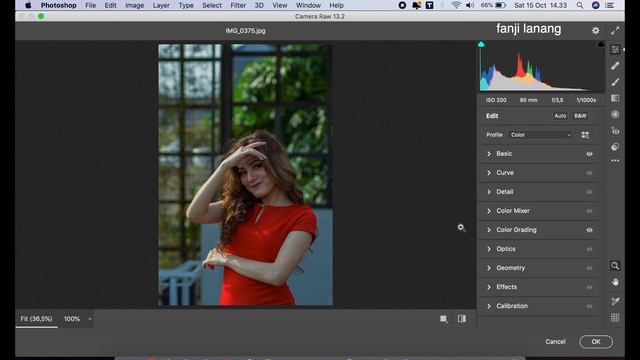This screenshot has height=360, width=640.
Task: Open Camera Raw preferences gear icon
Action: pyautogui.click(x=596, y=30)
